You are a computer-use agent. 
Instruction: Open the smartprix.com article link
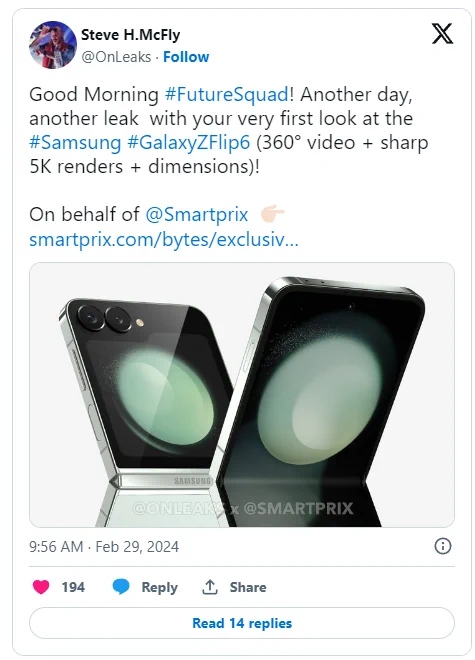pos(164,240)
